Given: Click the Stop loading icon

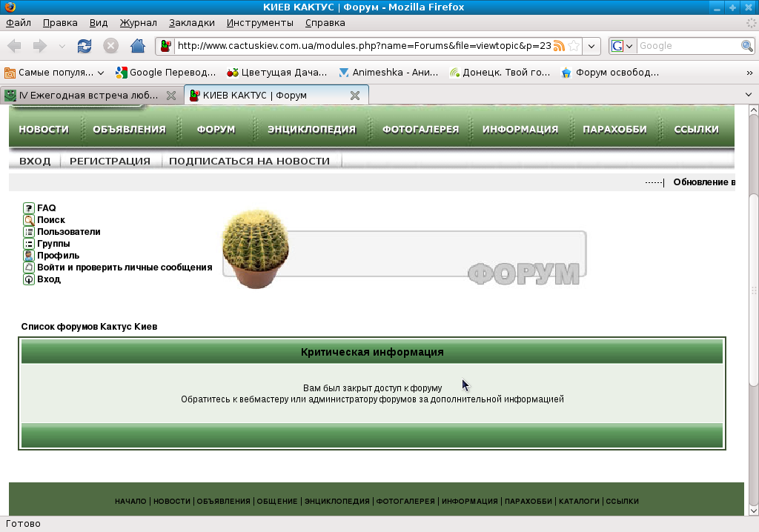Looking at the screenshot, I should pos(110,46).
